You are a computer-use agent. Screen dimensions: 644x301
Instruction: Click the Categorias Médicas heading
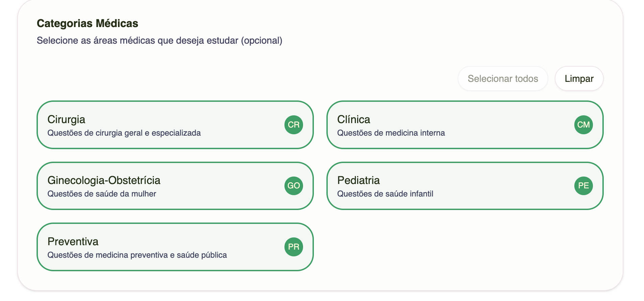(x=87, y=23)
